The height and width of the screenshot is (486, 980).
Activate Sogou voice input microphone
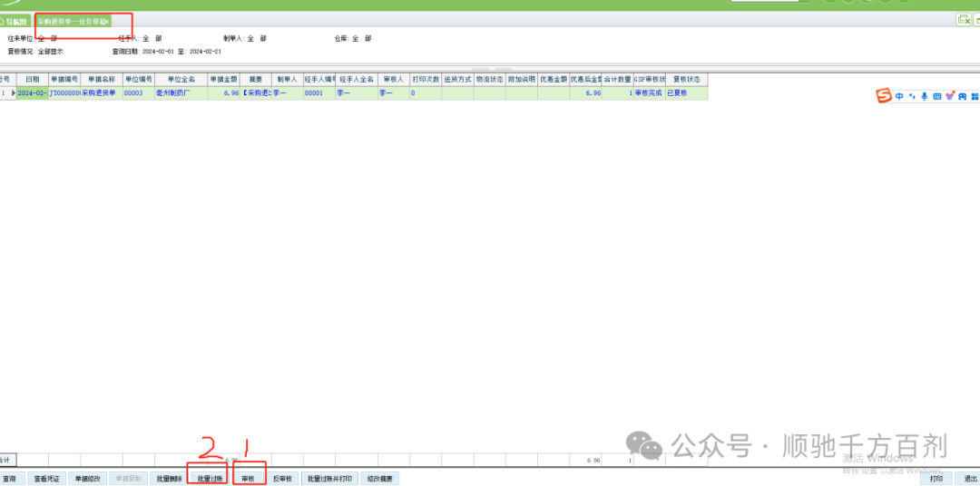click(925, 96)
